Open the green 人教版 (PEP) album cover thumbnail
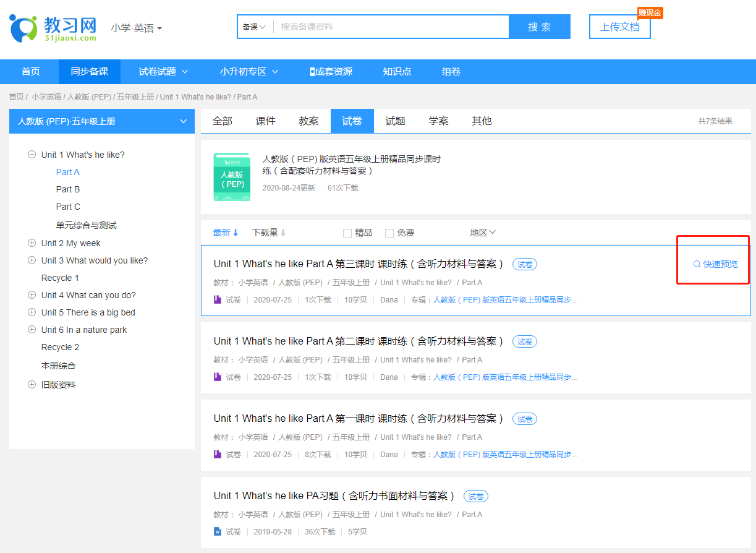Viewport: 756px width, 553px height. tap(232, 177)
